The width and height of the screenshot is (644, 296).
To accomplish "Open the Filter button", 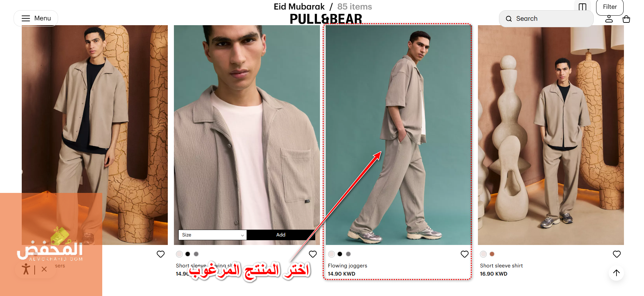I will pos(610,7).
